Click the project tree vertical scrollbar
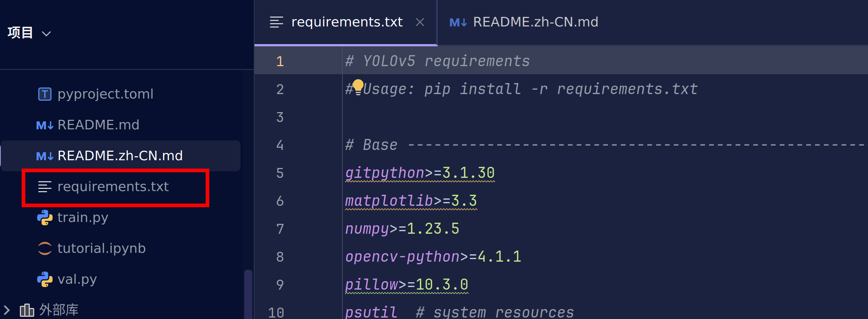 point(248,294)
